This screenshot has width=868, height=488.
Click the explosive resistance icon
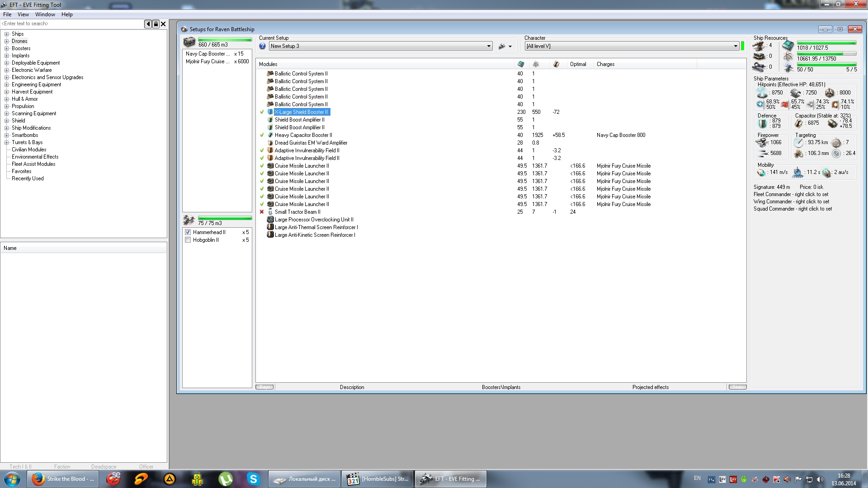pyautogui.click(x=835, y=104)
